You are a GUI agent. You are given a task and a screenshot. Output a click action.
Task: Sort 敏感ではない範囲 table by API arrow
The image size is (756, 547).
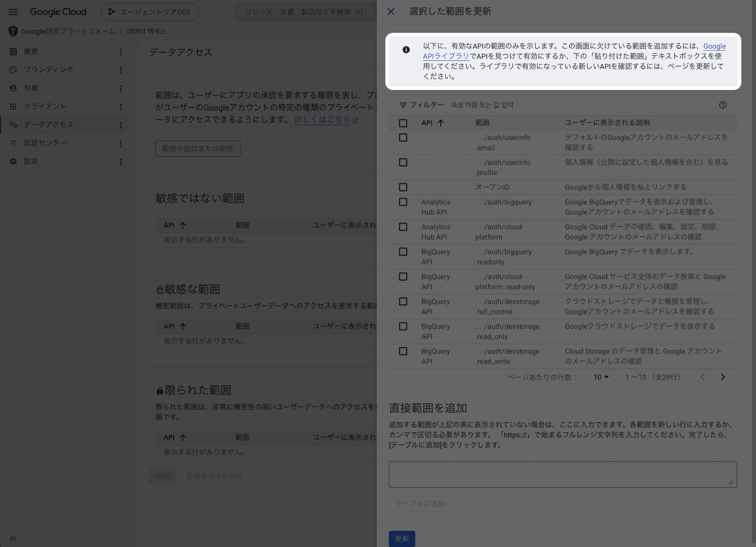click(x=183, y=225)
